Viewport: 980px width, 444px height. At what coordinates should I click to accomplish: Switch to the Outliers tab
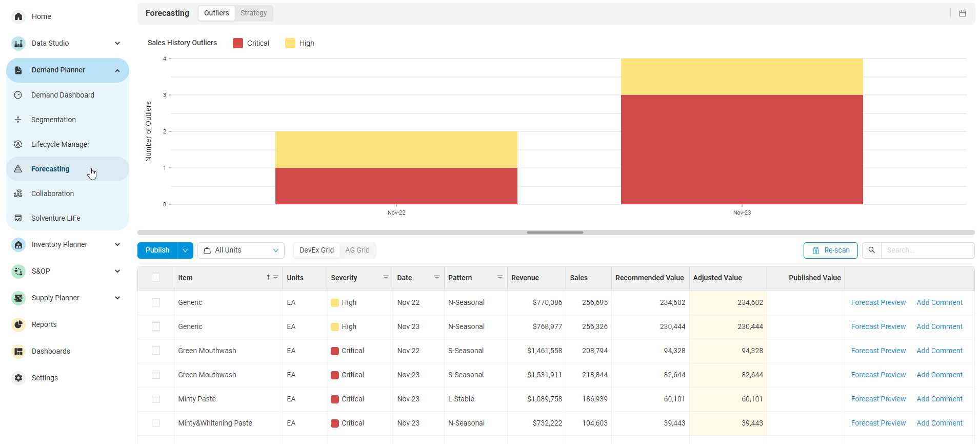[x=216, y=13]
